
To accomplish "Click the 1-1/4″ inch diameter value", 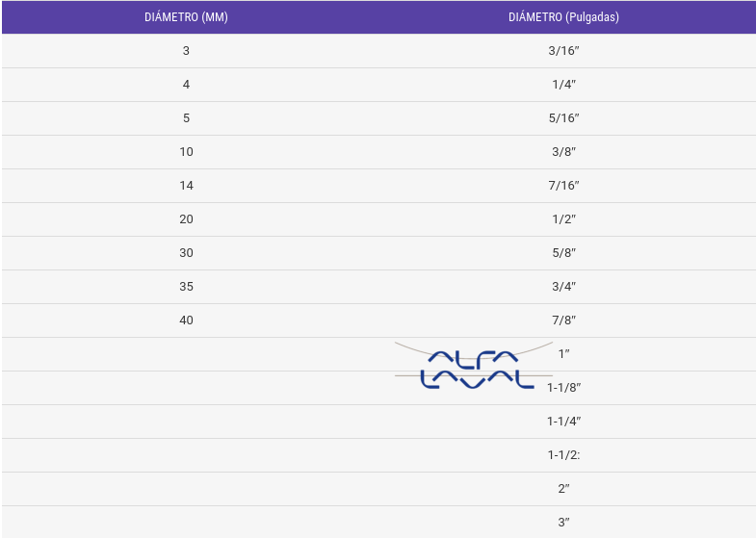I will [563, 422].
